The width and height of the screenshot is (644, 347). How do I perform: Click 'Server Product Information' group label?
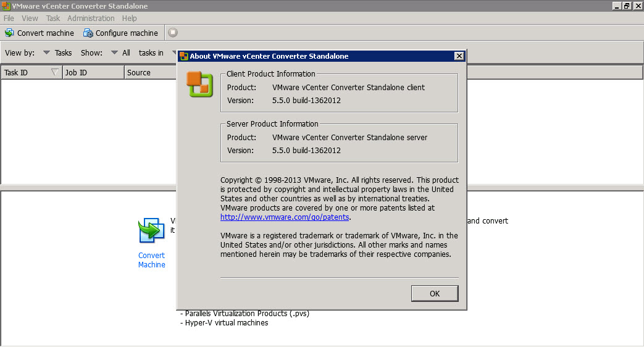point(272,124)
